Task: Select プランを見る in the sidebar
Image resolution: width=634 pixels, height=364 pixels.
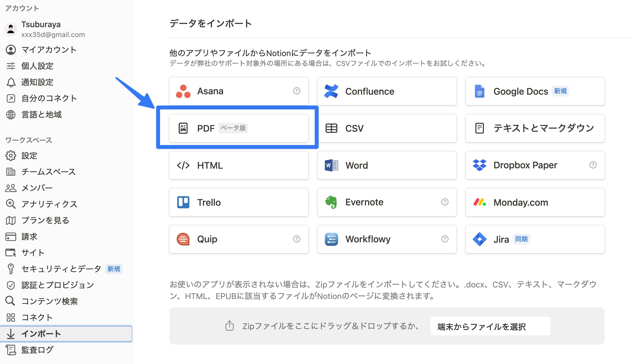Action: click(x=66, y=220)
